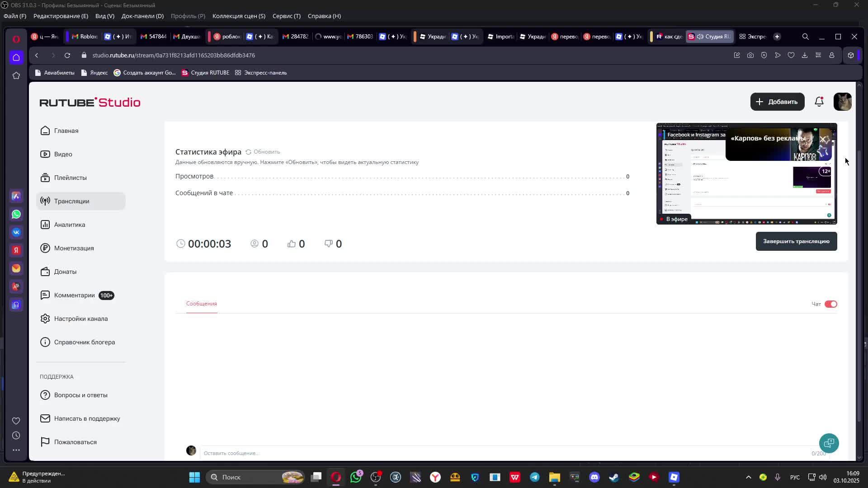
Task: Expand Windows system tray hidden icons
Action: (748, 477)
